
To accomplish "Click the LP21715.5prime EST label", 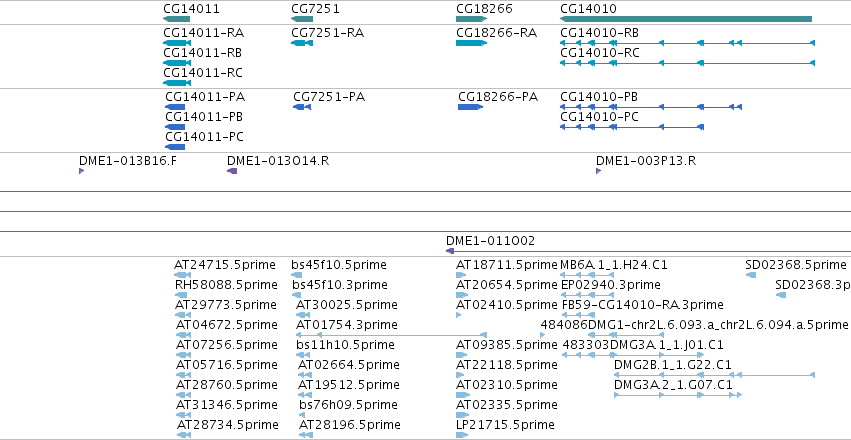I will coord(505,424).
